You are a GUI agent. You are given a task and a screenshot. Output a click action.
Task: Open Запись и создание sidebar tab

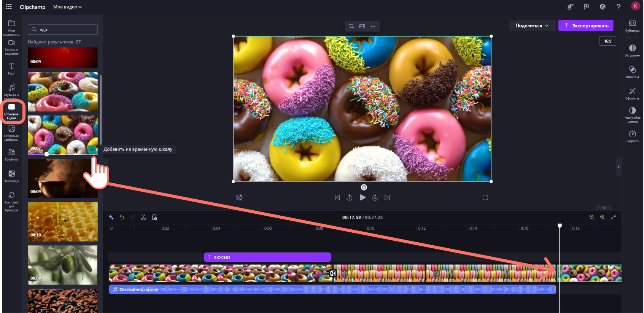tap(12, 48)
